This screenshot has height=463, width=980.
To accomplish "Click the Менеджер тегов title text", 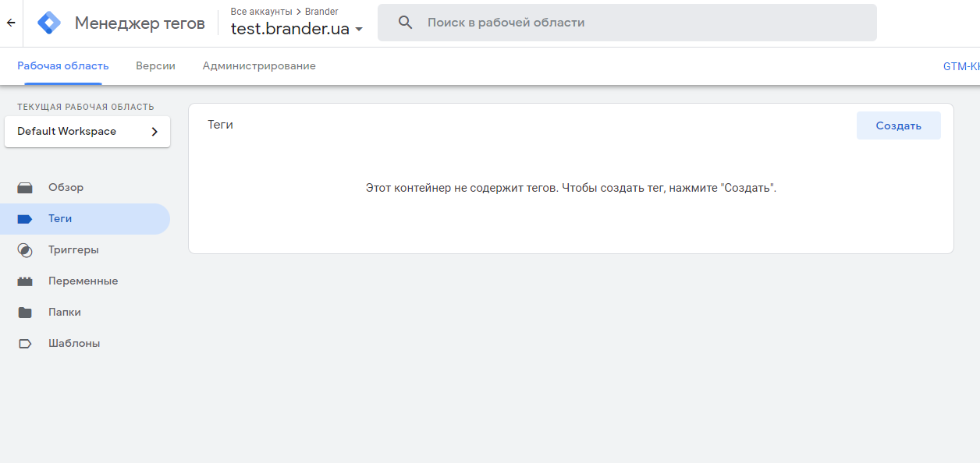I will click(x=140, y=23).
